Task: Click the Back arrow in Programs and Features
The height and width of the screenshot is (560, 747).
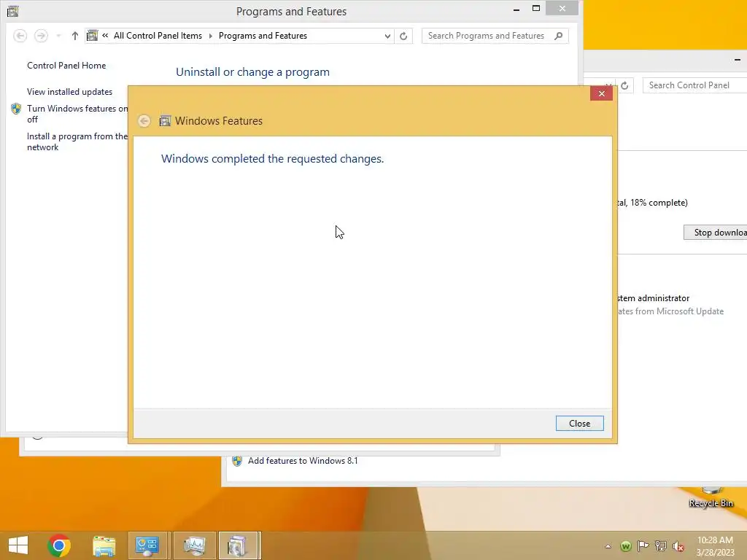Action: (x=20, y=36)
